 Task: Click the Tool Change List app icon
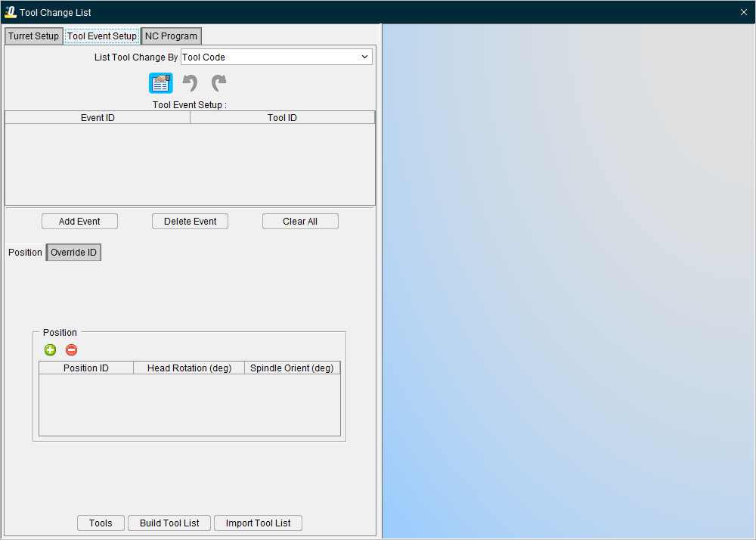point(10,12)
